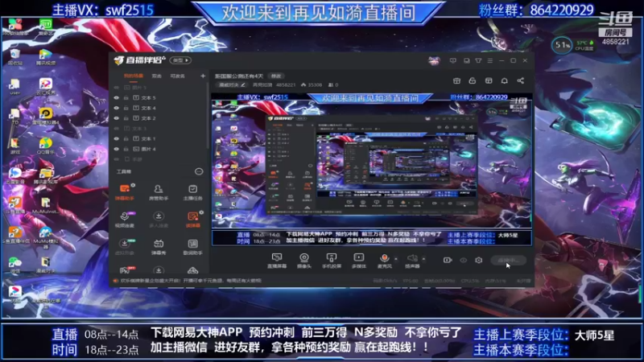The height and width of the screenshot is (362, 644).
Task: Open the 房管助手 room manager tool
Action: pos(159,191)
